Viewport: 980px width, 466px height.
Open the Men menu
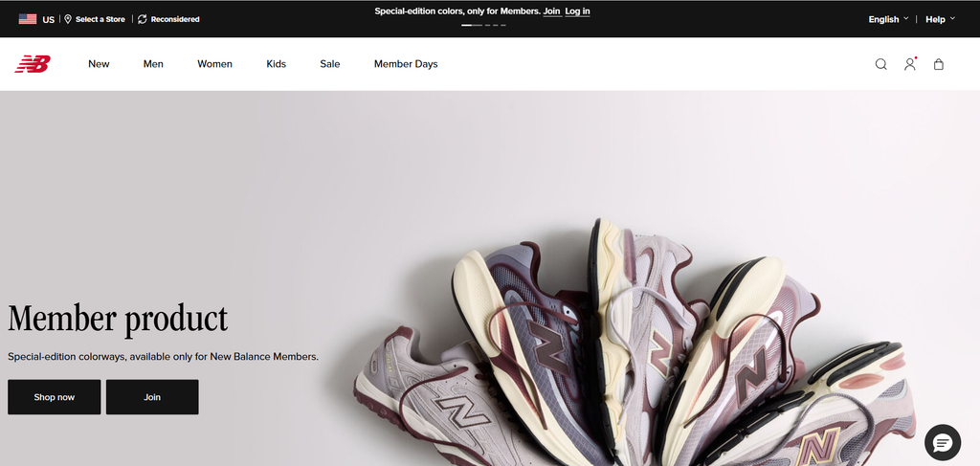(153, 64)
